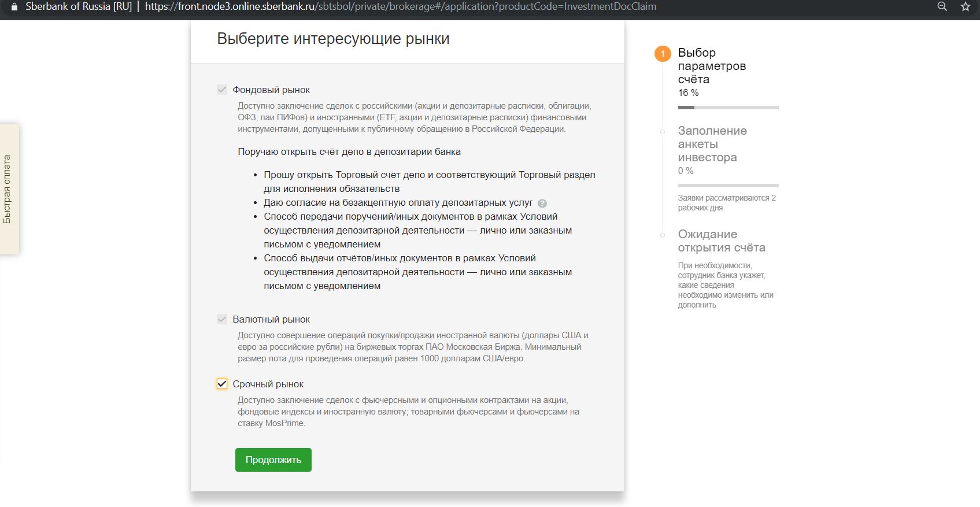Click the 16 % progress bar
980x507 pixels.
[x=728, y=108]
